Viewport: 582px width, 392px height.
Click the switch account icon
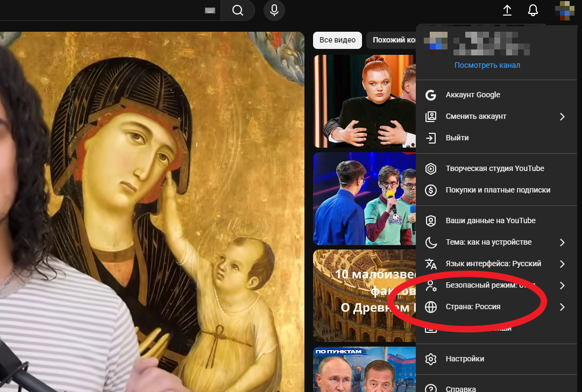click(x=430, y=117)
